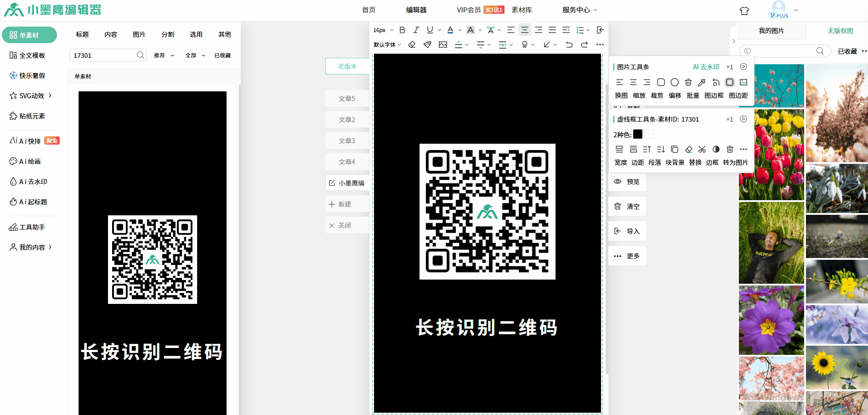Align text to the right

(539, 30)
